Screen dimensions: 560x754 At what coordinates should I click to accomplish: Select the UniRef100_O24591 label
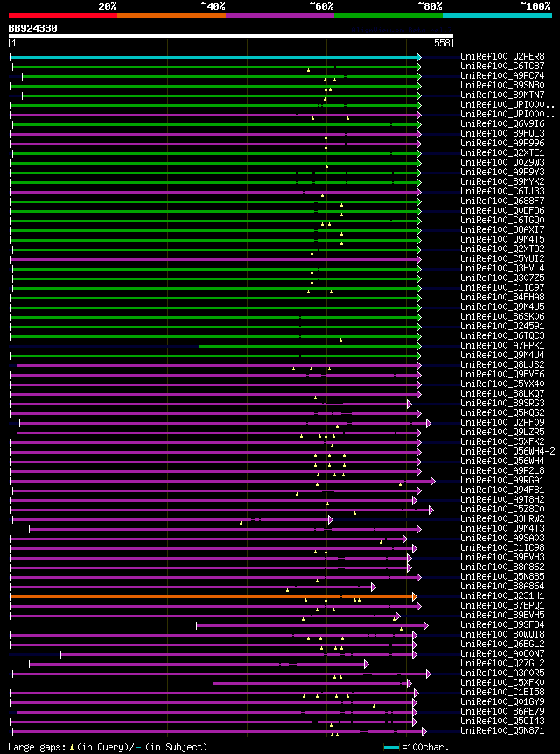coord(502,326)
